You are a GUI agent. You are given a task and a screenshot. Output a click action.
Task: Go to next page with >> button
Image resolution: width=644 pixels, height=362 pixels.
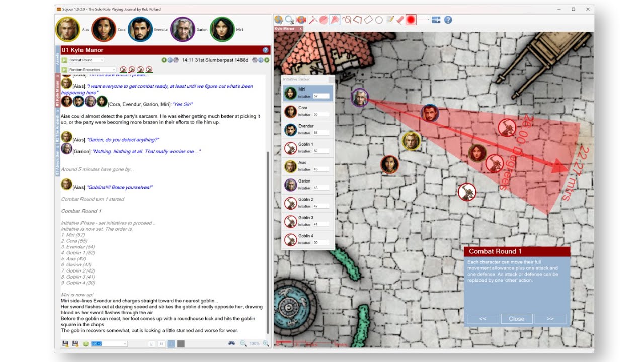click(x=550, y=319)
